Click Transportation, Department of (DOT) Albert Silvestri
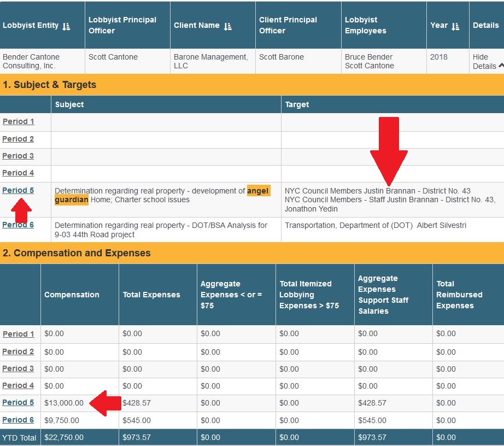The height and width of the screenshot is (446, 504). click(x=376, y=225)
